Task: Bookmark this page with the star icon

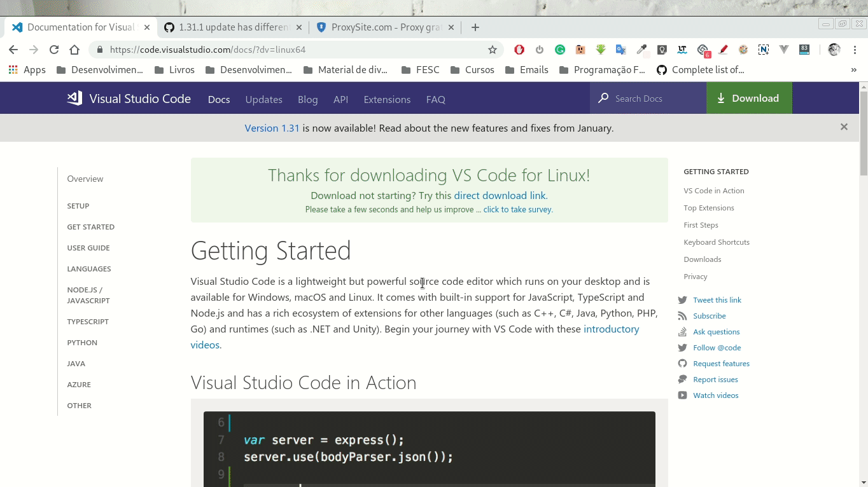Action: coord(492,50)
